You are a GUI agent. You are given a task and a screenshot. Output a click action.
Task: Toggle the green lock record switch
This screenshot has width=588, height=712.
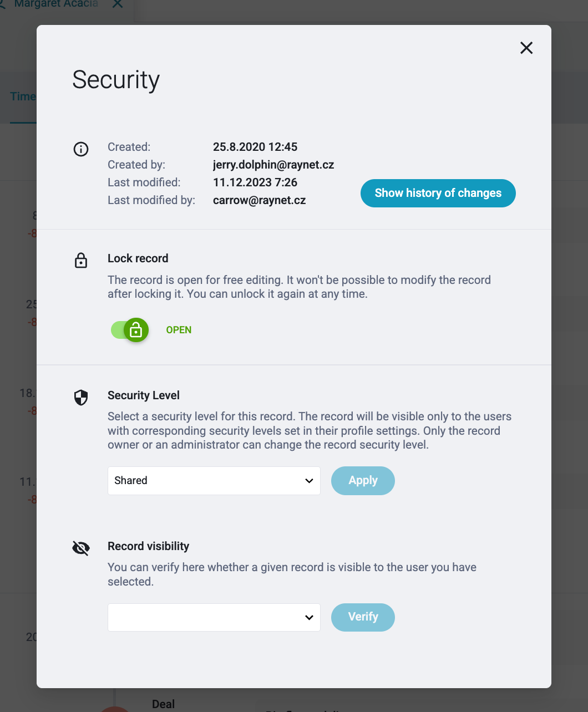(130, 330)
